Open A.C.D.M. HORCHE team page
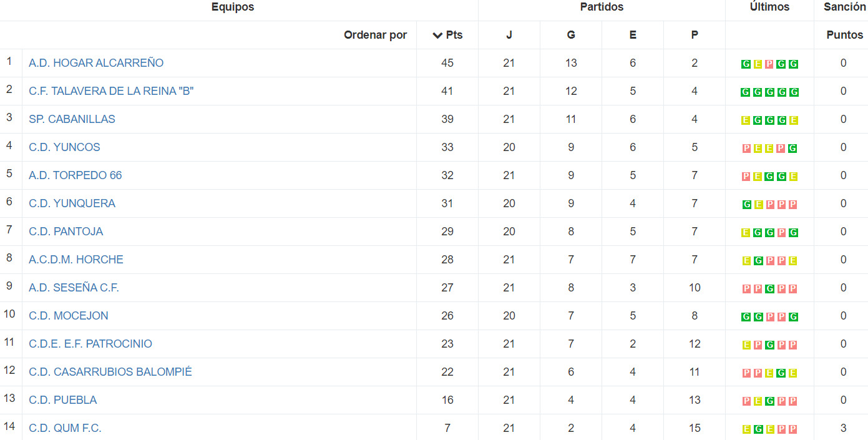868x440 pixels. point(76,260)
